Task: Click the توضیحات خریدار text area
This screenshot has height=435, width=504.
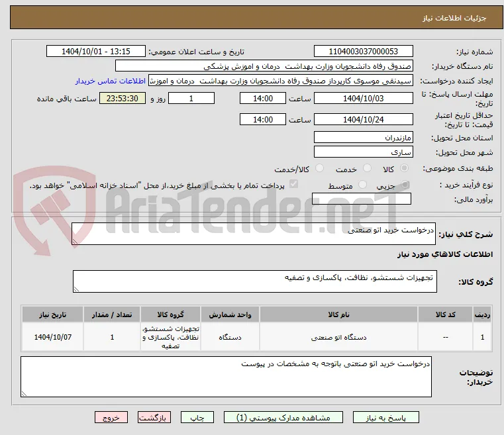Action: coord(226,377)
